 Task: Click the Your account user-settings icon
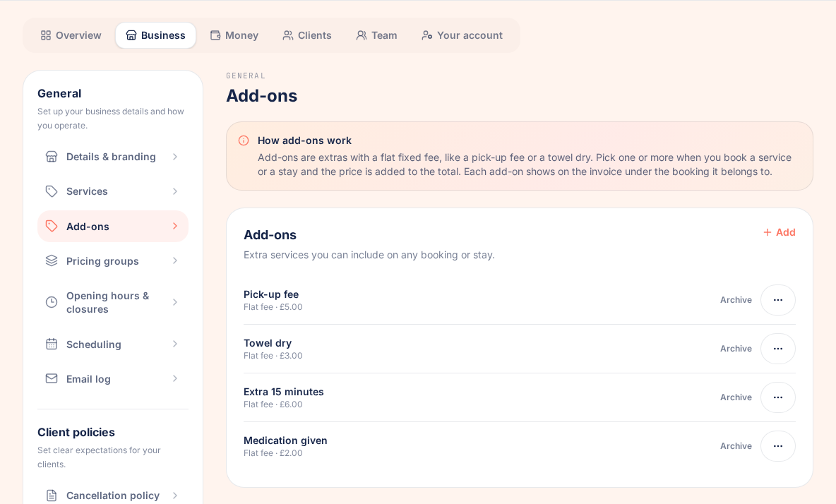(x=427, y=35)
